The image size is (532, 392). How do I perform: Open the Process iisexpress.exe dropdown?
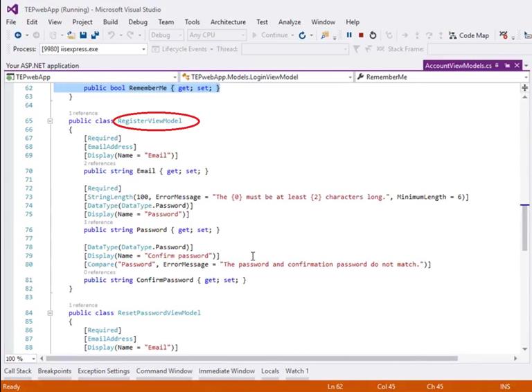(143, 49)
